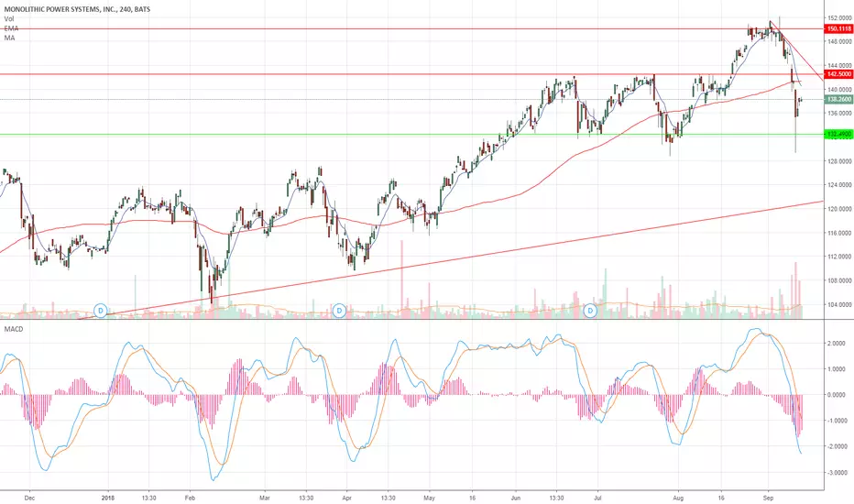This screenshot has height=504, width=854.
Task: Click the Dec label on time axis
Action: point(30,498)
